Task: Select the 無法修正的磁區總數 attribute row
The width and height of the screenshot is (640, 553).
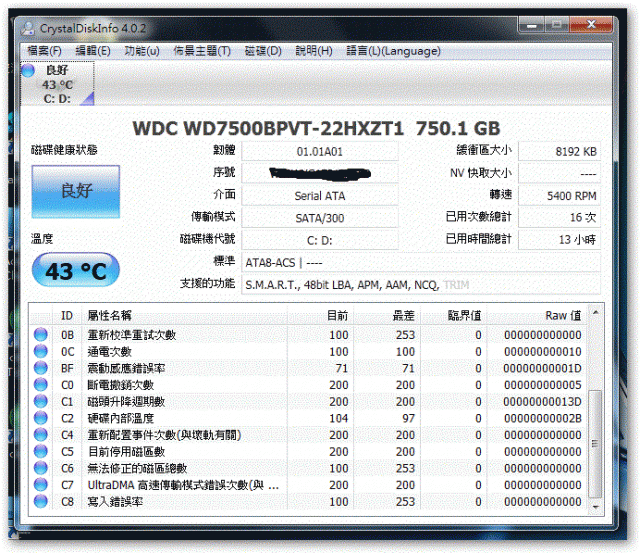Action: click(308, 468)
